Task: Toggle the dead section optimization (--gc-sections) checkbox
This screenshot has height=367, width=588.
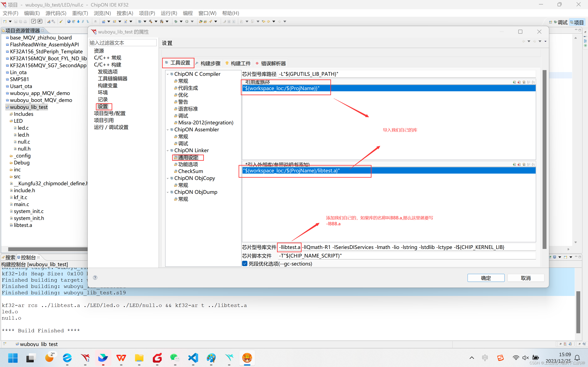Action: [245, 264]
